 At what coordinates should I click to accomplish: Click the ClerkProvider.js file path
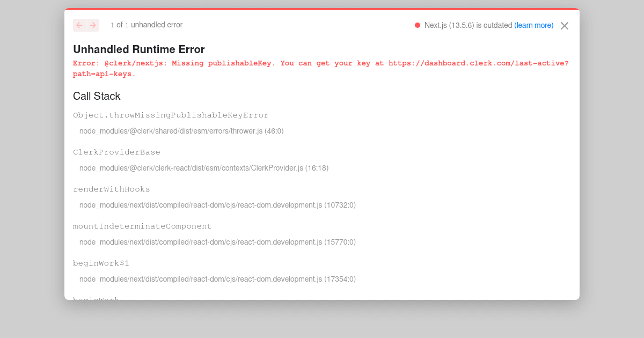tap(204, 167)
